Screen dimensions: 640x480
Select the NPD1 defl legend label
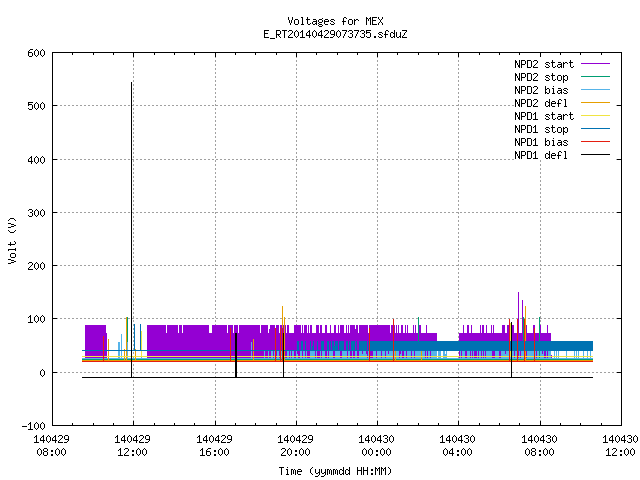[541, 156]
